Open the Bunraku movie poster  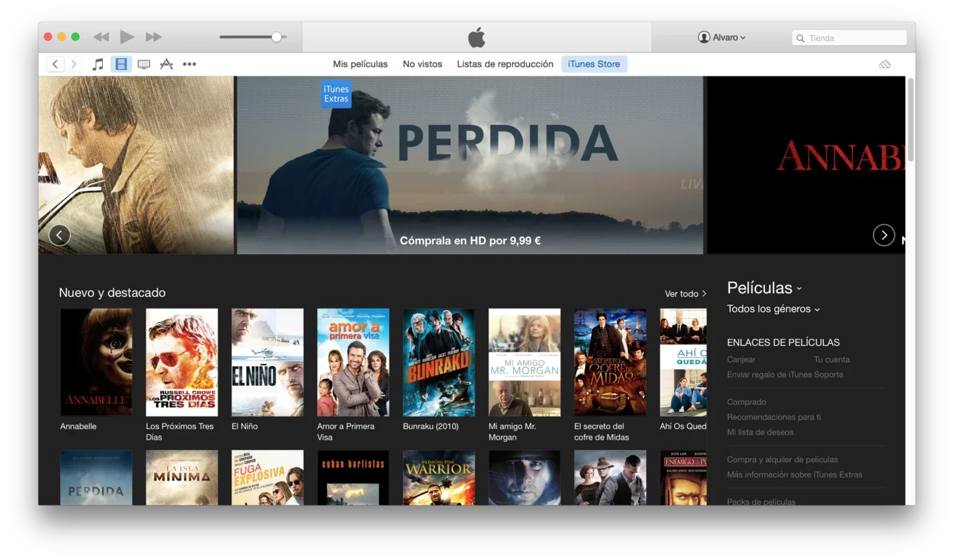[439, 363]
